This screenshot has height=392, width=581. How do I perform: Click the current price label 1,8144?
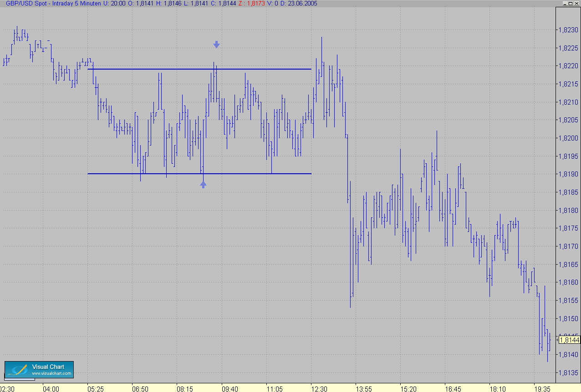coord(569,340)
